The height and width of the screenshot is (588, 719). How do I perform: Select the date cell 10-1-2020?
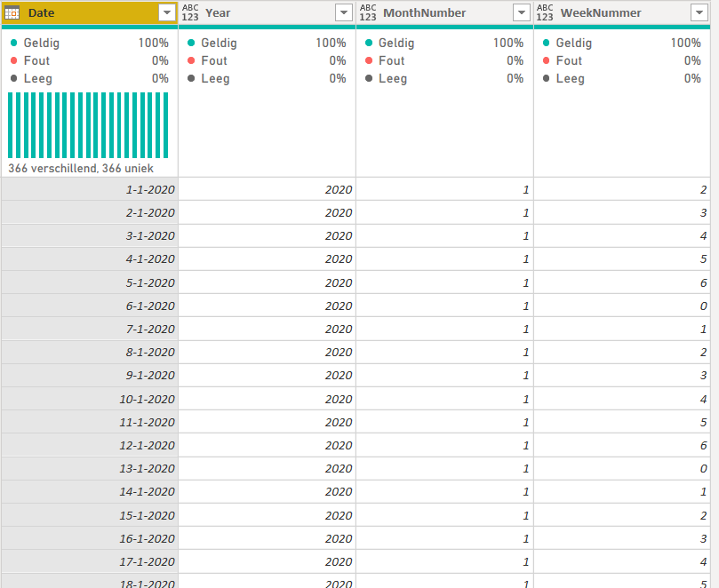pos(90,399)
